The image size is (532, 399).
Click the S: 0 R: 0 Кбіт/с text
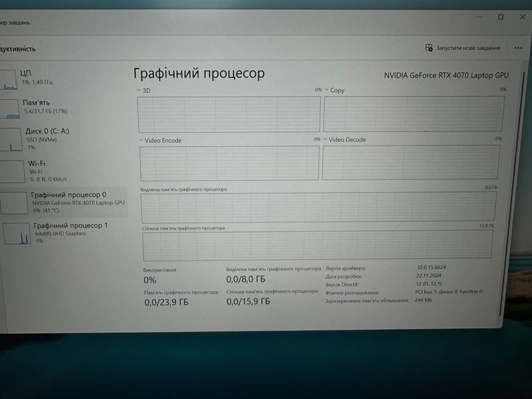(x=48, y=179)
